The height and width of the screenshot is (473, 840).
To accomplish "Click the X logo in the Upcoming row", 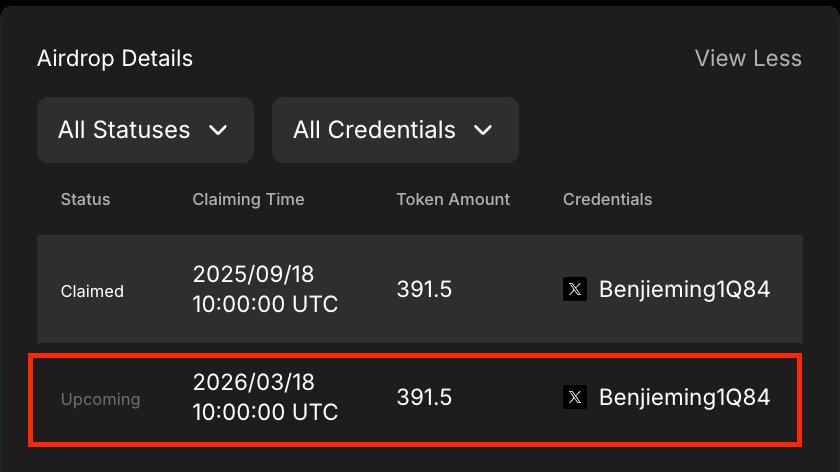I will (575, 398).
